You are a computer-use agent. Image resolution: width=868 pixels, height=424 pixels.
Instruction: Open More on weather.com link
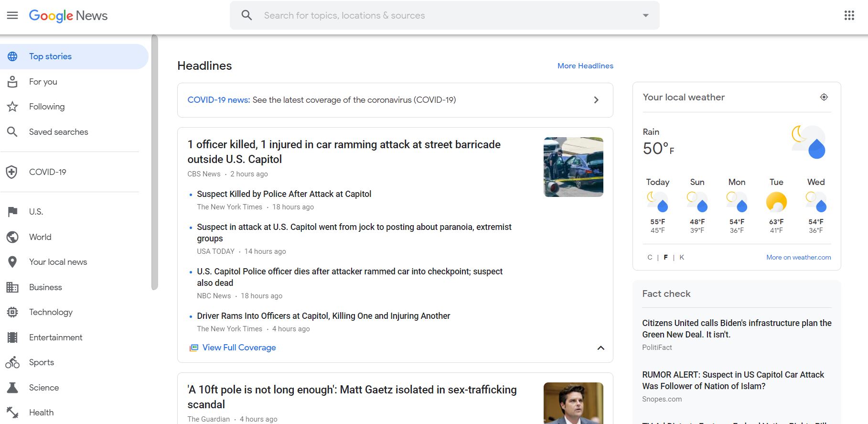point(798,257)
